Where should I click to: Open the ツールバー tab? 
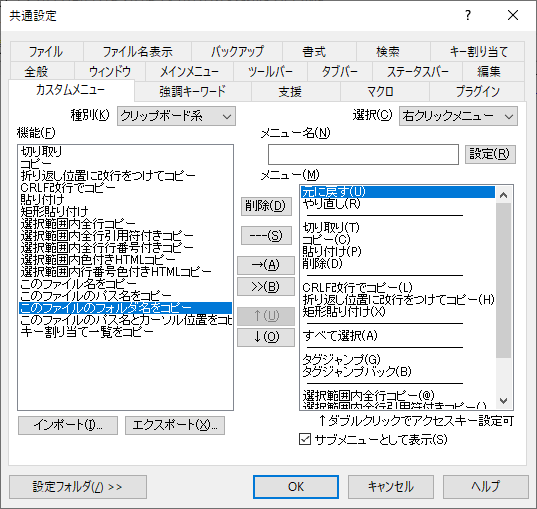pyautogui.click(x=271, y=72)
